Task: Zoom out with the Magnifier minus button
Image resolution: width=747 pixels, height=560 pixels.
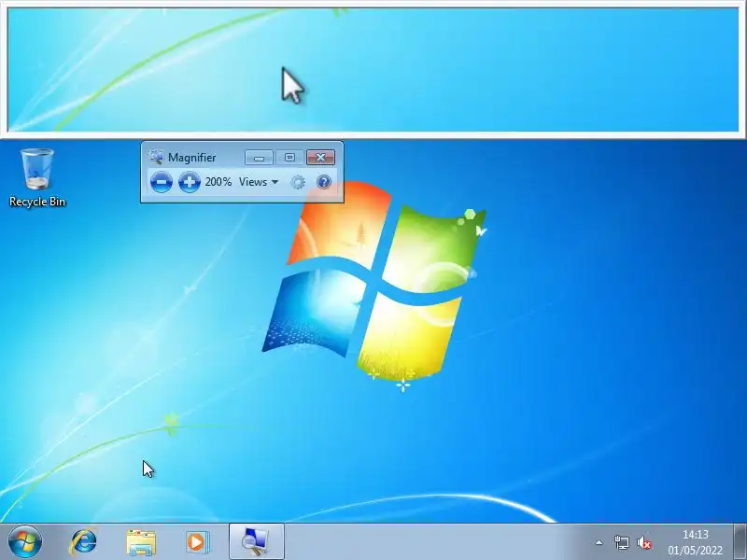Action: click(x=161, y=182)
